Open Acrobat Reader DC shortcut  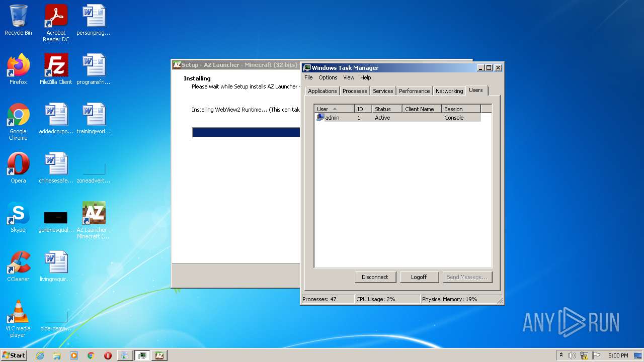56,24
